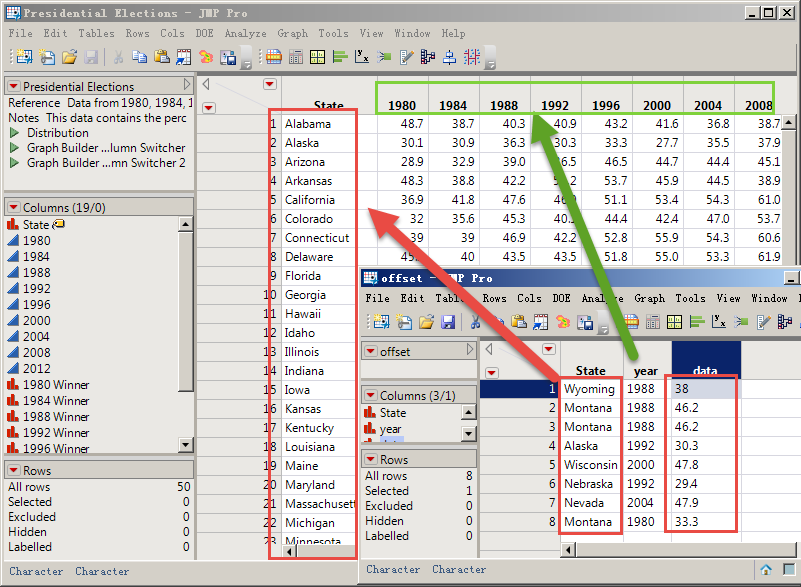The image size is (801, 587).
Task: Click the 1992 column header
Action: click(555, 105)
